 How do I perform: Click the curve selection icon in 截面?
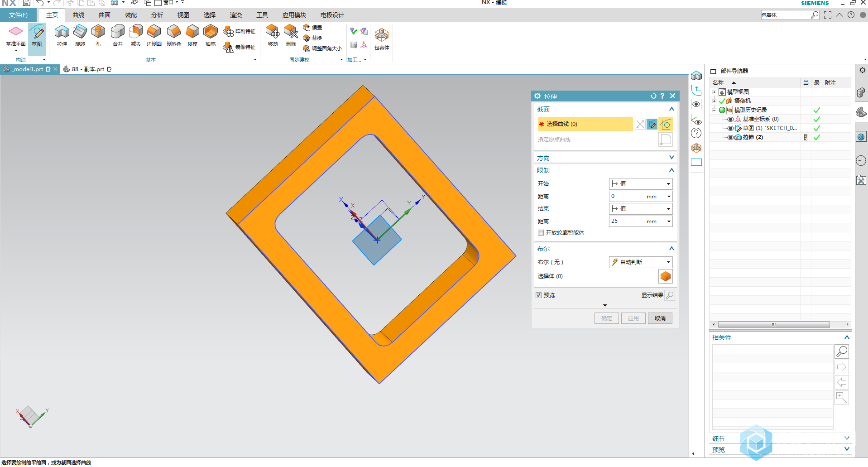coord(666,124)
